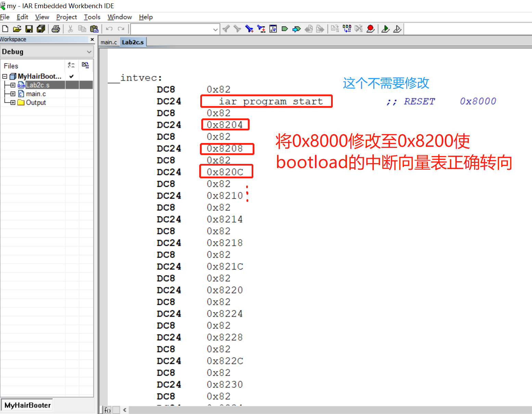The height and width of the screenshot is (414, 532).
Task: Click the Find Next icon
Action: pyautogui.click(x=237, y=29)
